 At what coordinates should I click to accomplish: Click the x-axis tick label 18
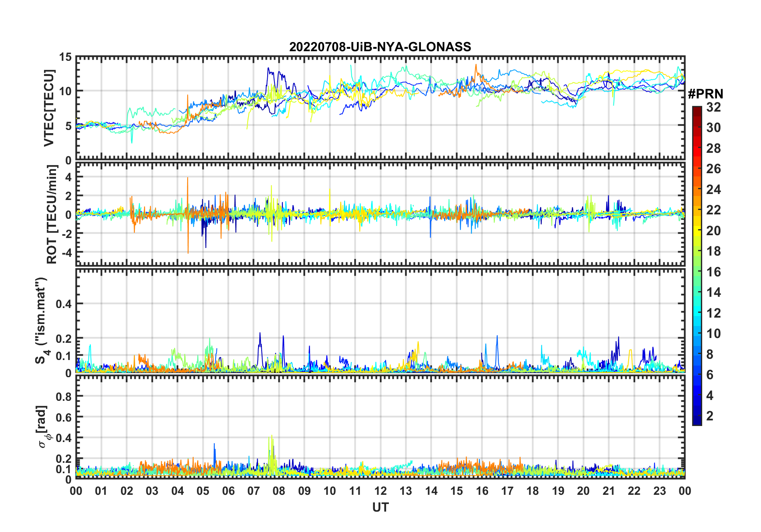click(533, 491)
